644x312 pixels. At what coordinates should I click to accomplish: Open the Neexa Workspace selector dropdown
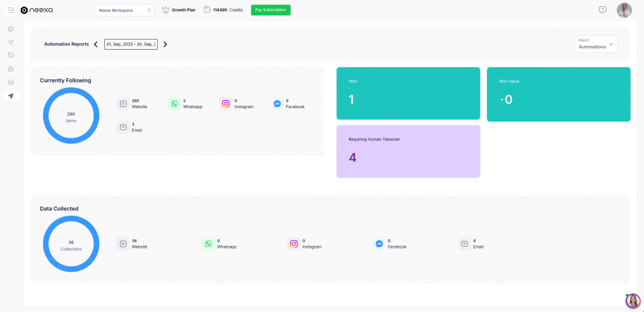[124, 10]
